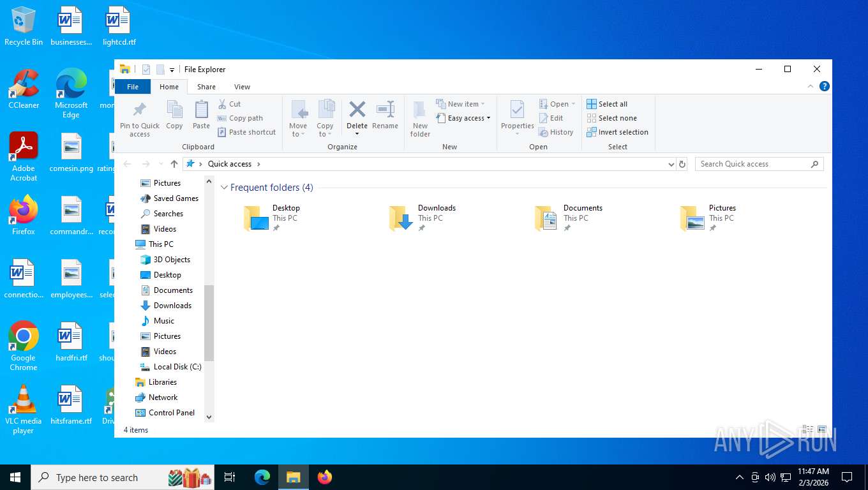This screenshot has height=490, width=868.
Task: Select the VLC media player desktop icon
Action: point(24,410)
